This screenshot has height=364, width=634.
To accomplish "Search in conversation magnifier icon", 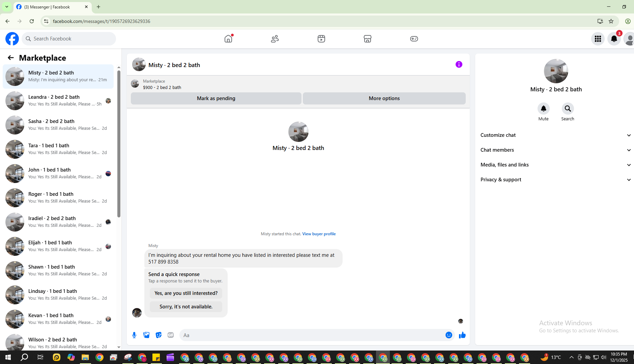I will 568,109.
